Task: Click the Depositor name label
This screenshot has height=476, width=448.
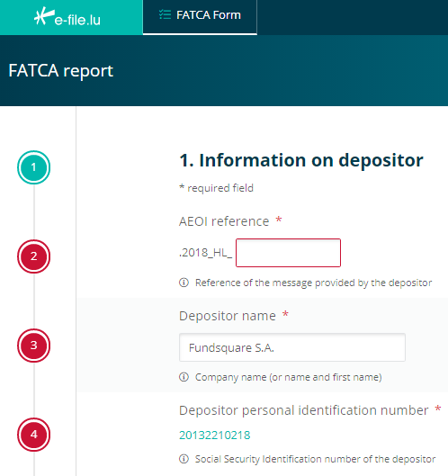Action: tap(228, 316)
